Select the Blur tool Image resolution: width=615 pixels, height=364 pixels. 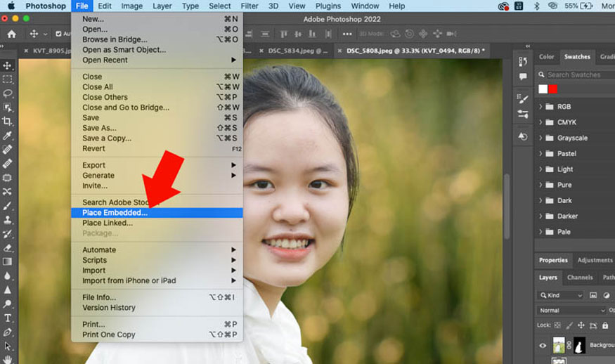[7, 275]
